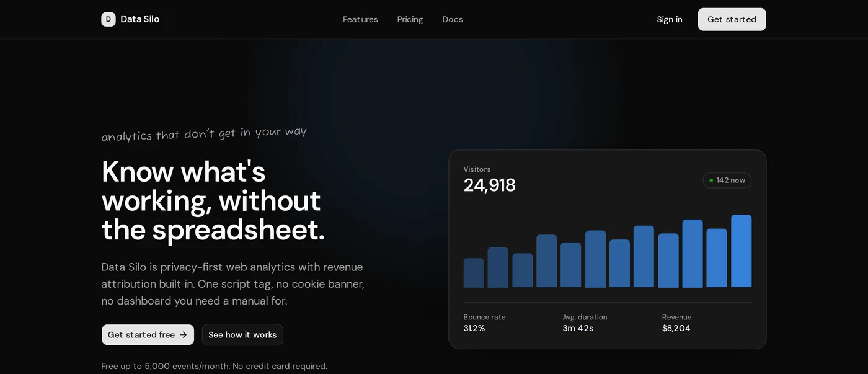868x374 pixels.
Task: Click the "31.2%" bounce rate value
Action: pos(474,328)
